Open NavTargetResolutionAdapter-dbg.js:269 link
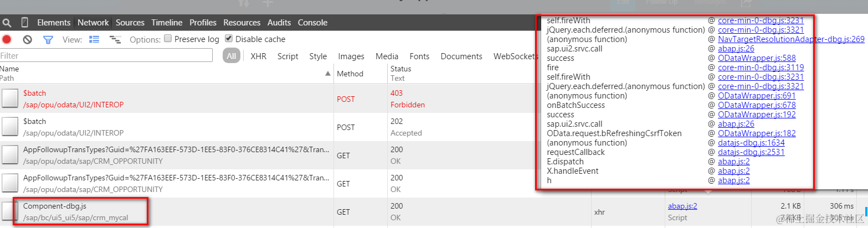Screen dimensions: 868x228 pos(791,39)
